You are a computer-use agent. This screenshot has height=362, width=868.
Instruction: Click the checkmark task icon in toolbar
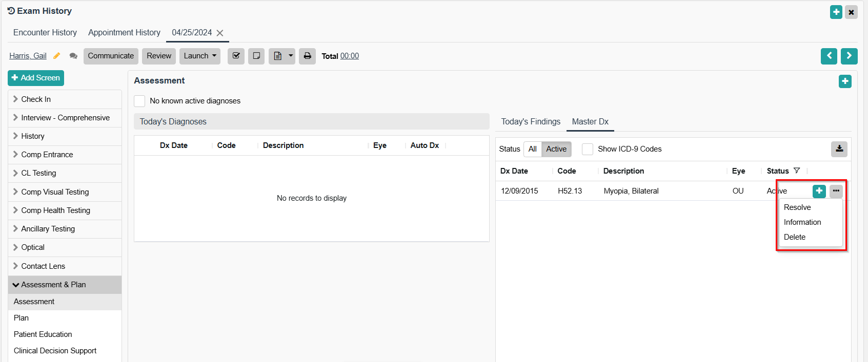(236, 56)
